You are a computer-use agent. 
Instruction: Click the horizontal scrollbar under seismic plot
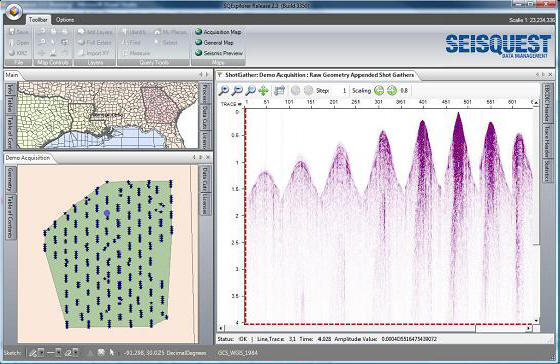click(x=375, y=328)
